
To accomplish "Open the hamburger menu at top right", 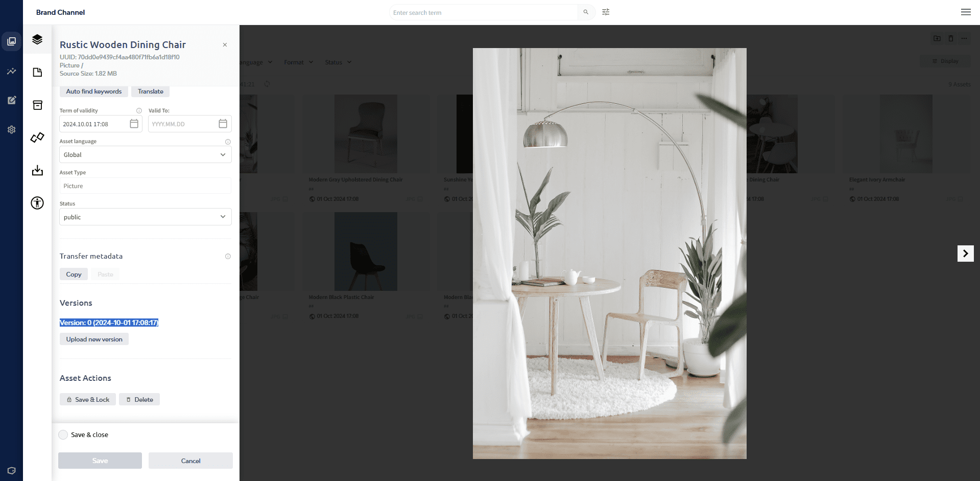I will 965,12.
